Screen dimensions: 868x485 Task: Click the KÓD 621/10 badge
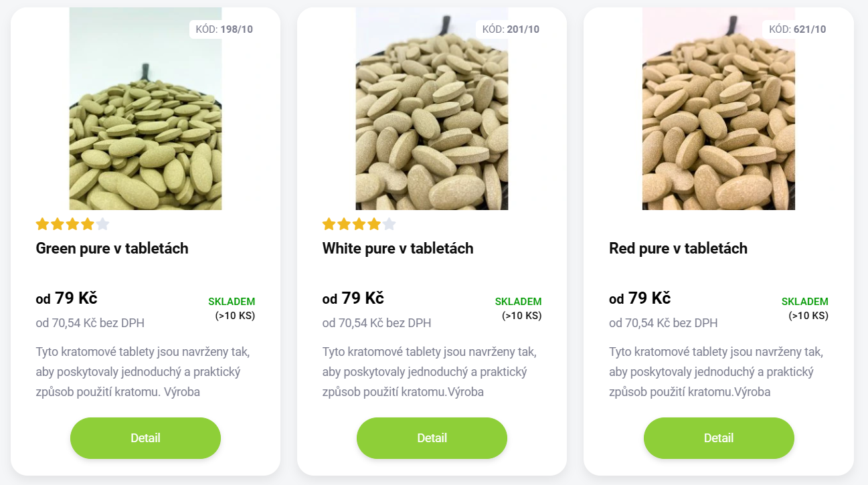tap(797, 29)
